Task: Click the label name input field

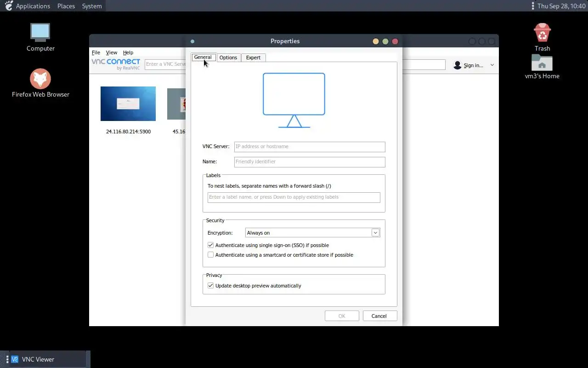Action: coord(294,197)
